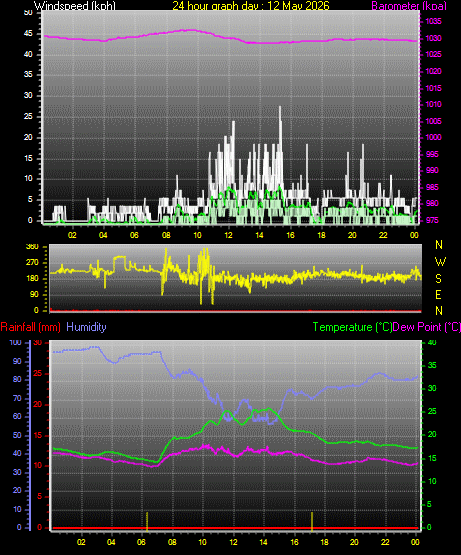The width and height of the screenshot is (461, 555).
Task: Click the green 40 temperature axis value
Action: coord(432,343)
